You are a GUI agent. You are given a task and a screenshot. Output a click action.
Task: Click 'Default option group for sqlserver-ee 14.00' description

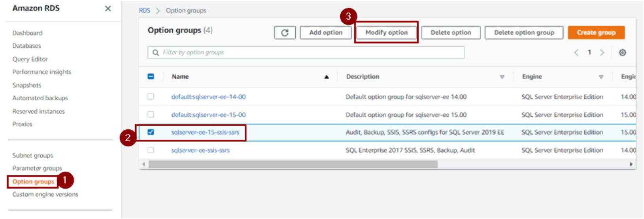tap(406, 97)
